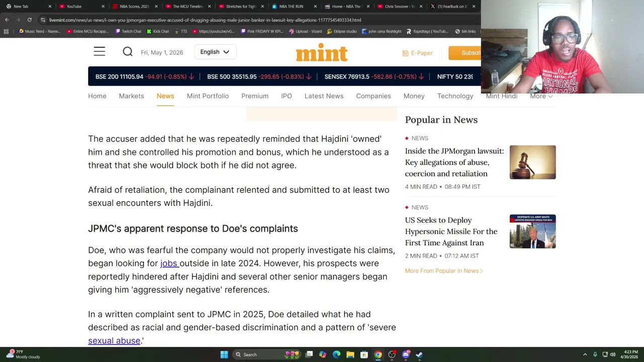Close the New Tab browser tab
The height and width of the screenshot is (362, 644).
point(50,6)
